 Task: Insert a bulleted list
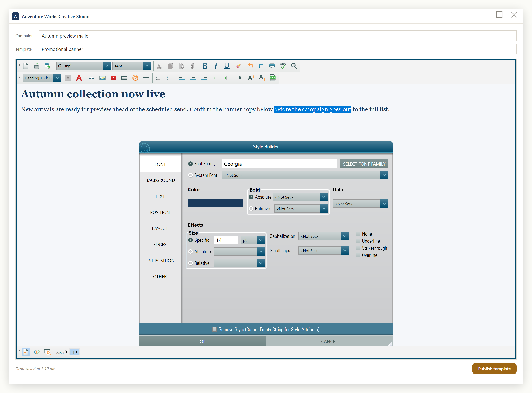click(169, 78)
